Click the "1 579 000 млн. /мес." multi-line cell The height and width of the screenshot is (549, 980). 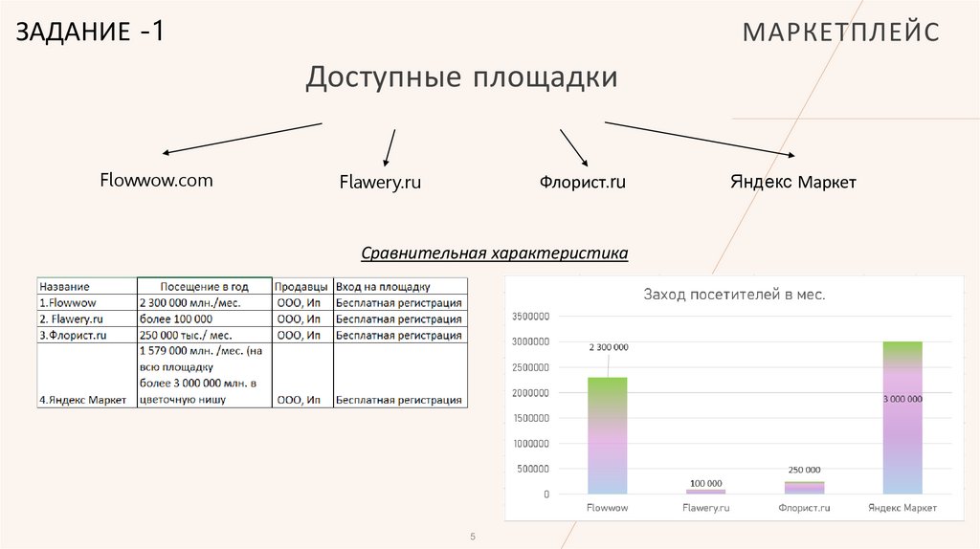(x=205, y=375)
